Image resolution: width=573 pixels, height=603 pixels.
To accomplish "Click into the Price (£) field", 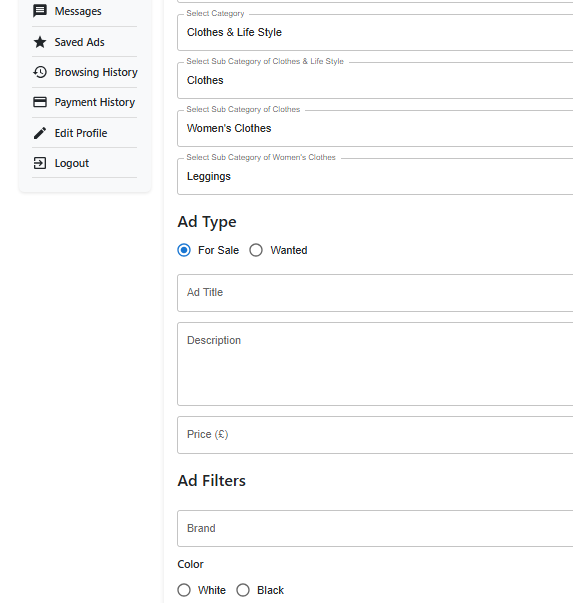I will tap(375, 435).
